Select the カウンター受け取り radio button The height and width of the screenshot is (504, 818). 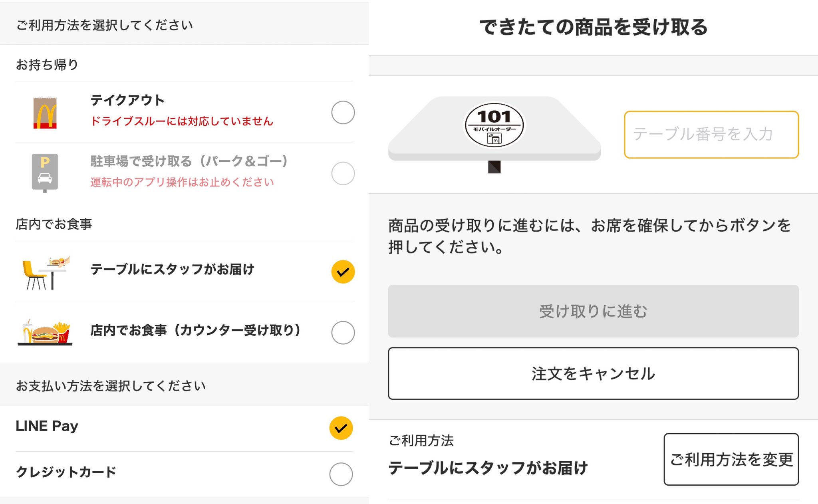(x=343, y=332)
